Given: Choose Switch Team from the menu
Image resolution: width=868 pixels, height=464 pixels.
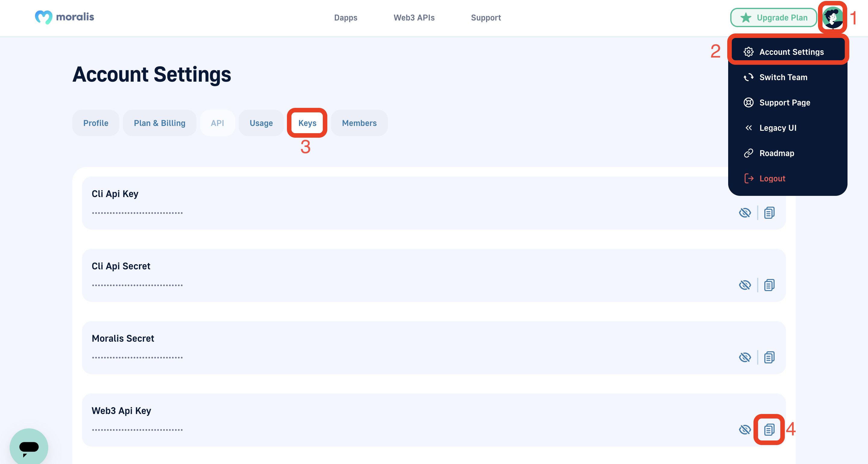Looking at the screenshot, I should coord(783,77).
